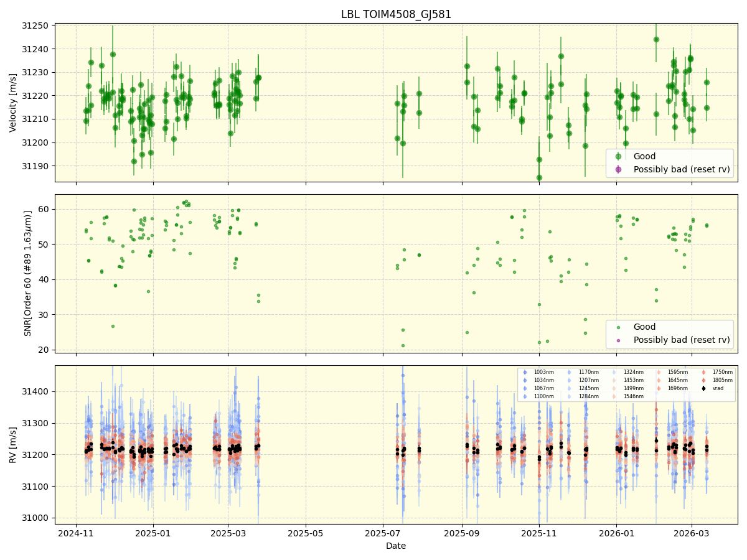
Task: Click the RV [m/s] axis label
Action: 13,444
